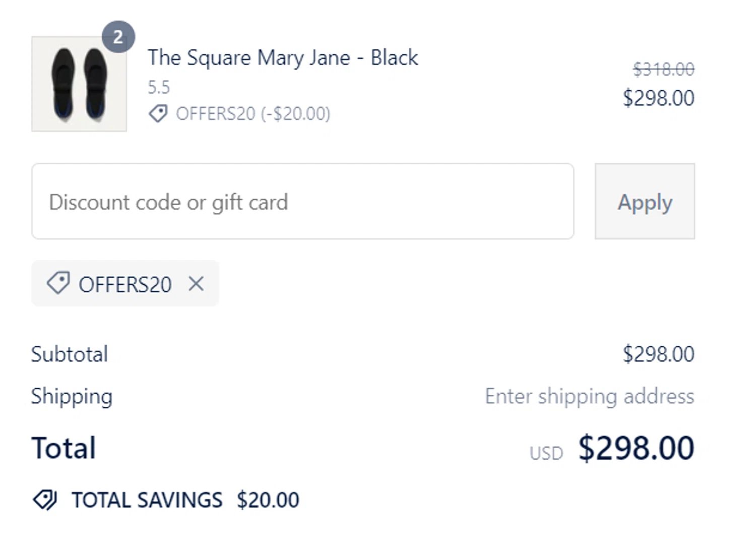The height and width of the screenshot is (554, 756).
Task: Click the size 5.5 label
Action: point(159,87)
